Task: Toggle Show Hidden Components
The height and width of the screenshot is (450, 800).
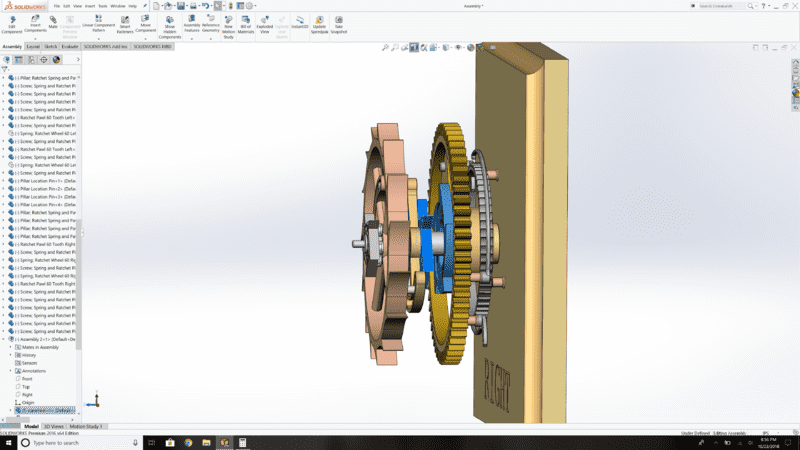Action: [169, 26]
